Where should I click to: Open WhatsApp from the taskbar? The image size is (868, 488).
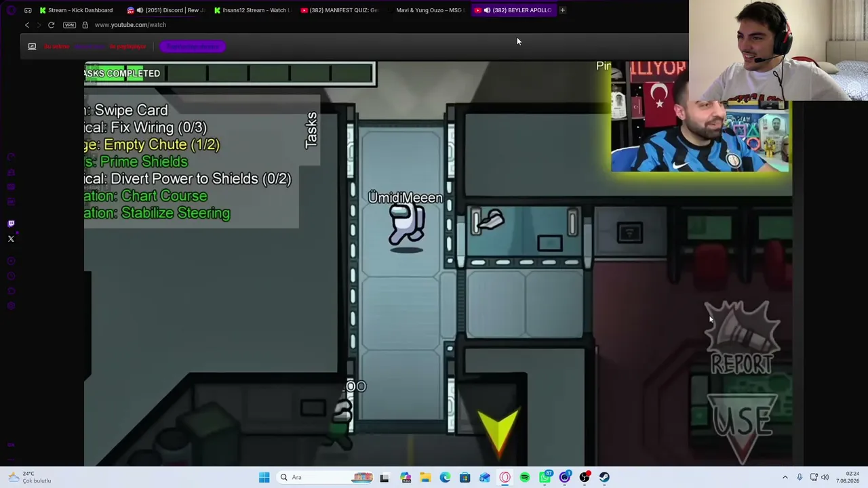[x=545, y=477]
